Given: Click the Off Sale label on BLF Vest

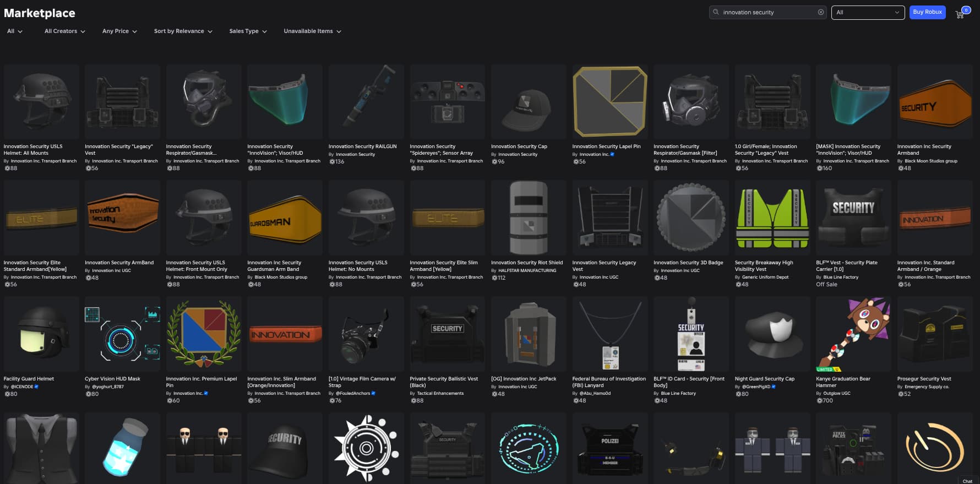Looking at the screenshot, I should click(x=826, y=284).
